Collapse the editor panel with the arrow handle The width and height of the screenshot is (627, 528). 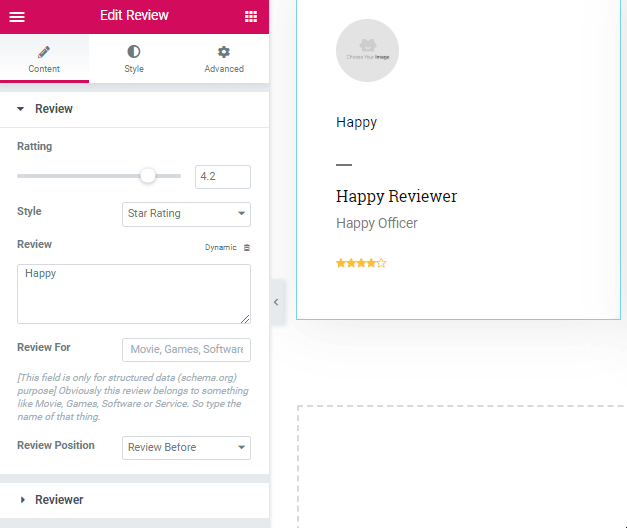pos(276,302)
